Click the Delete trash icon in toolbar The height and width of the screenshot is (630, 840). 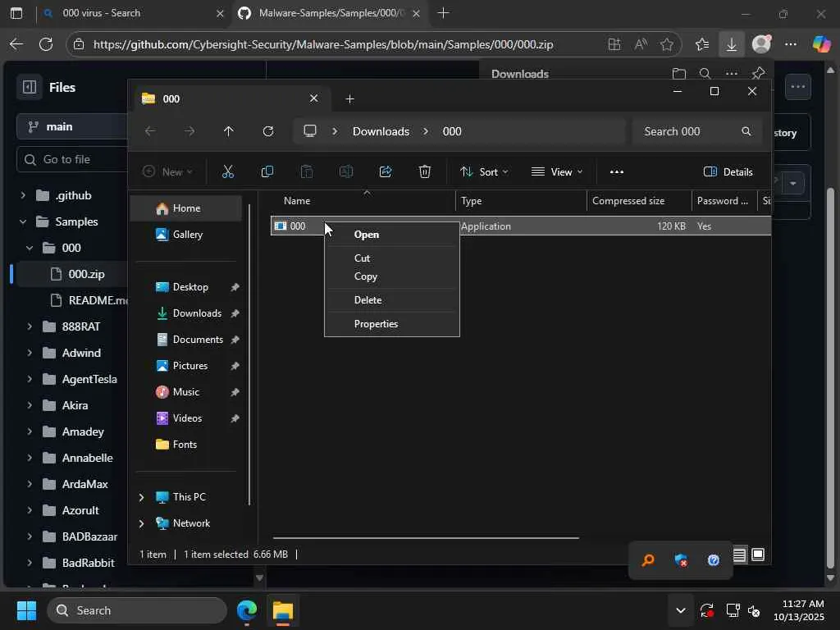point(425,171)
